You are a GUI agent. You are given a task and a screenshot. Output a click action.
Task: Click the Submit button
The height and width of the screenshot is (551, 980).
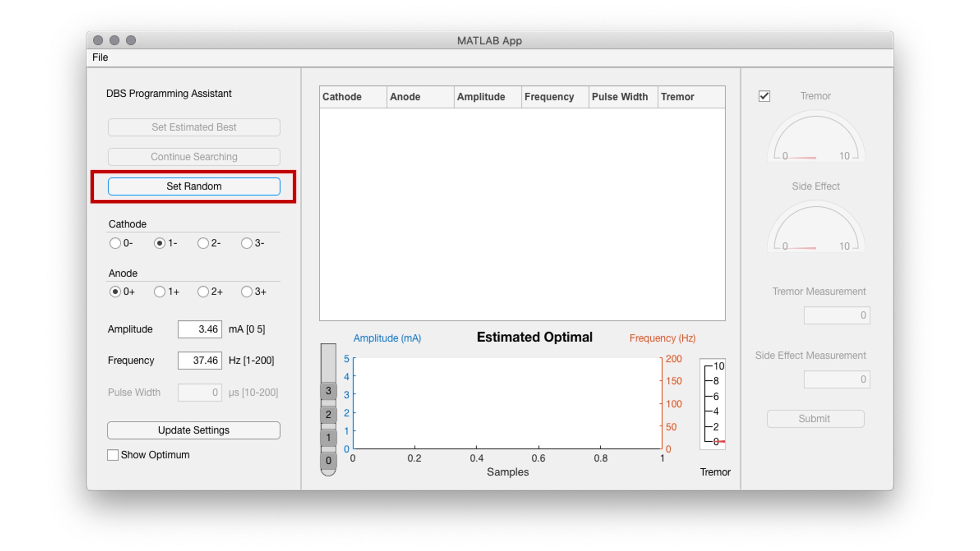pos(815,419)
